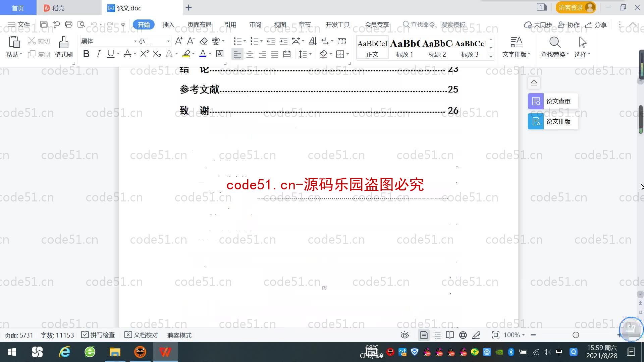Decrease font size with A- icon
The height and width of the screenshot is (362, 644).
click(x=191, y=41)
